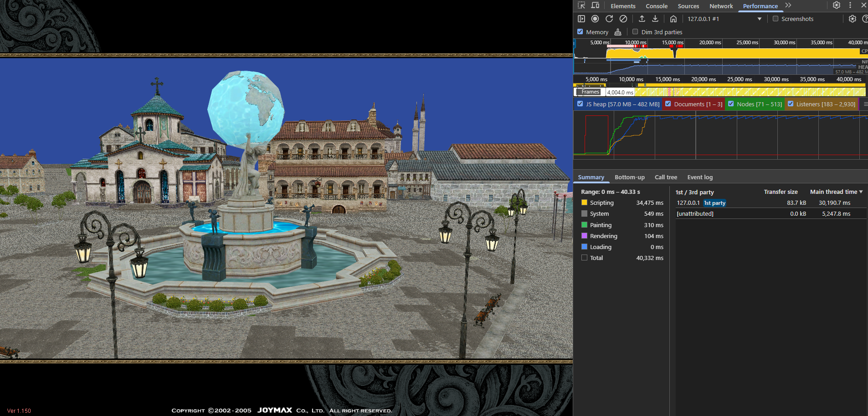Toggle the Documents counter checkbox
The image size is (868, 416).
click(x=668, y=104)
